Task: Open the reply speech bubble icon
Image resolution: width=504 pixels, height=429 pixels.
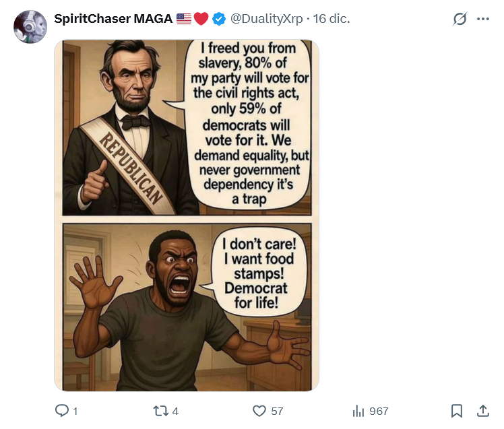Action: (62, 411)
